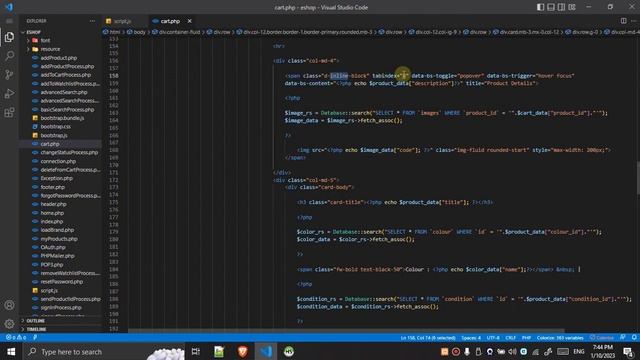Select cart.php in the explorer tree
This screenshot has width=640, height=360.
pyautogui.click(x=50, y=144)
